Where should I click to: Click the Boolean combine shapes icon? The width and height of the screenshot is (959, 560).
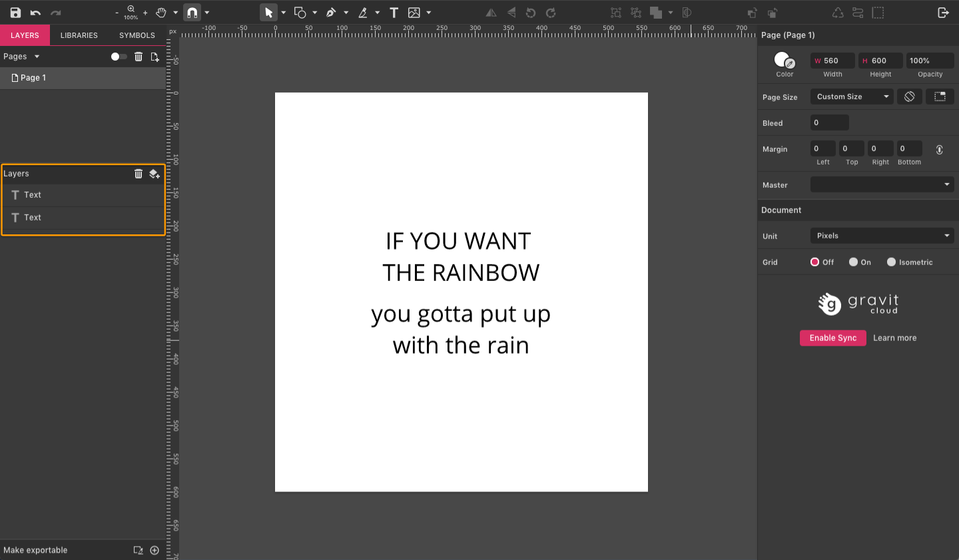656,13
